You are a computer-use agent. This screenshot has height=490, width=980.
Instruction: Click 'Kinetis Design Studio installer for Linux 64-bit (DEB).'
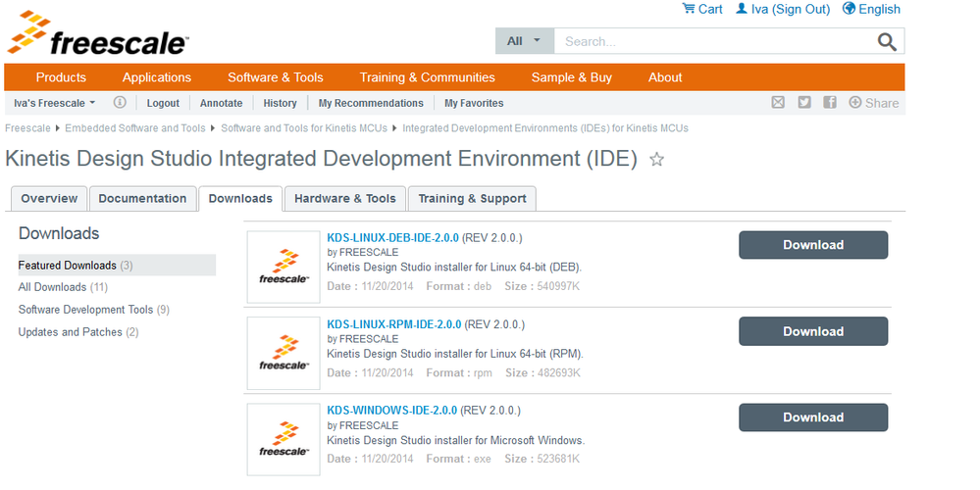pos(454,268)
